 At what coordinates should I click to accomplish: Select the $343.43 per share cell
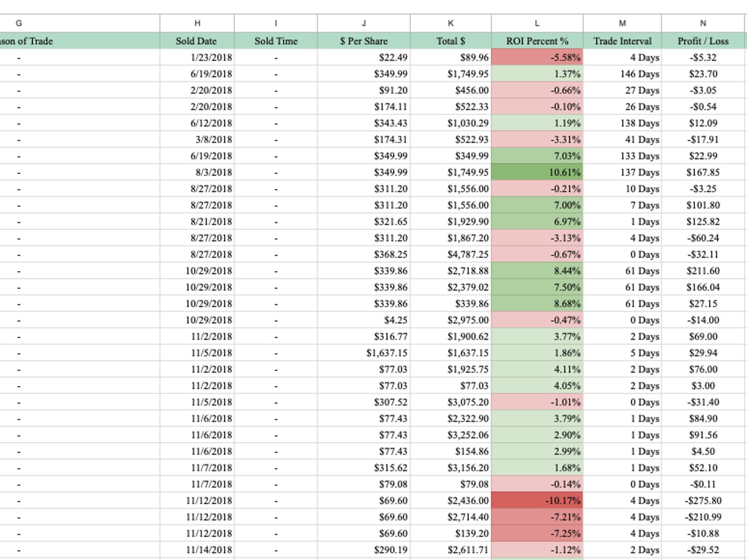pos(364,123)
